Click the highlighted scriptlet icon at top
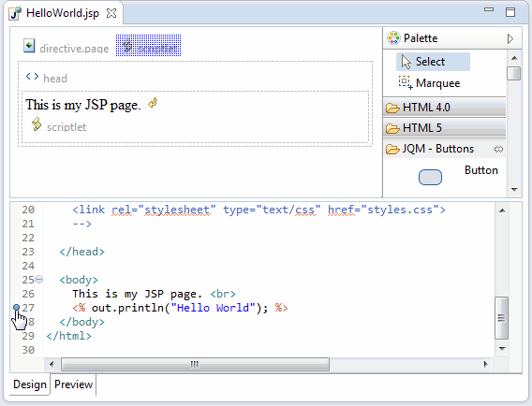Screen dimensions: 532x406 coord(127,46)
